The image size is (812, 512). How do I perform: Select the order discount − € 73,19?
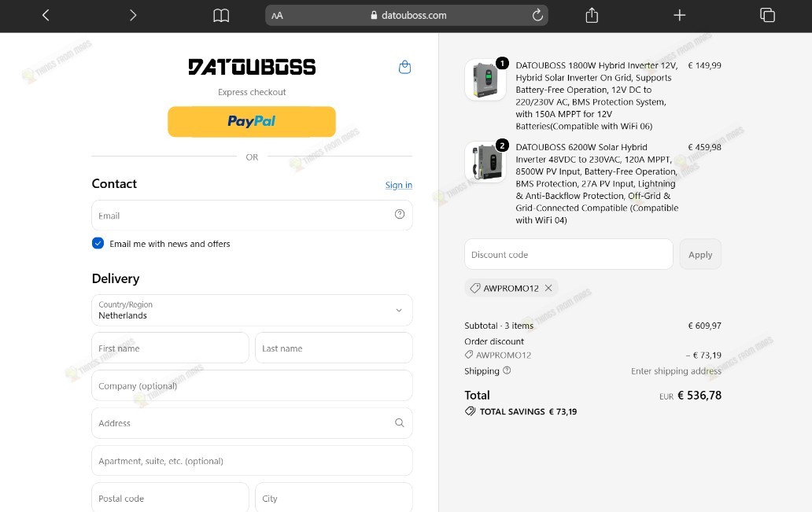[703, 355]
